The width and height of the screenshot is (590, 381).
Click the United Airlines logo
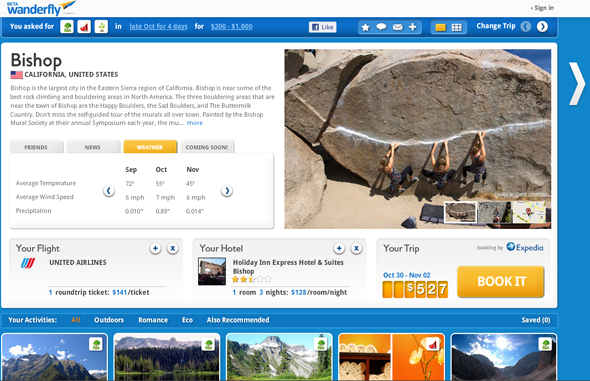point(28,263)
